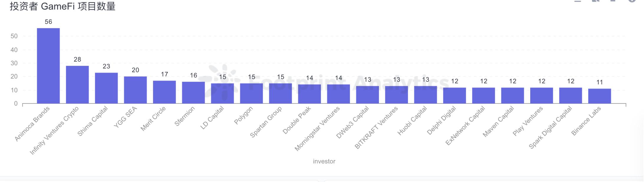
Task: Click the Spartan Group axis label
Action: (x=266, y=122)
